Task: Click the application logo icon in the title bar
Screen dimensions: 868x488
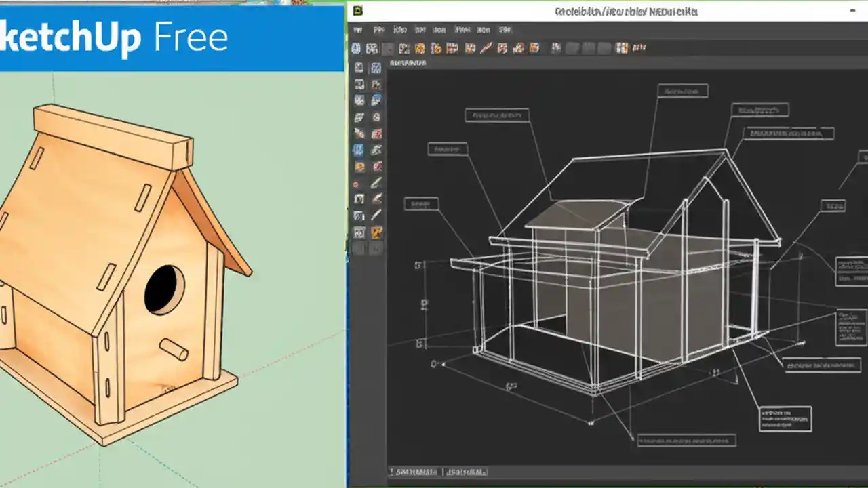Action: pyautogui.click(x=359, y=10)
